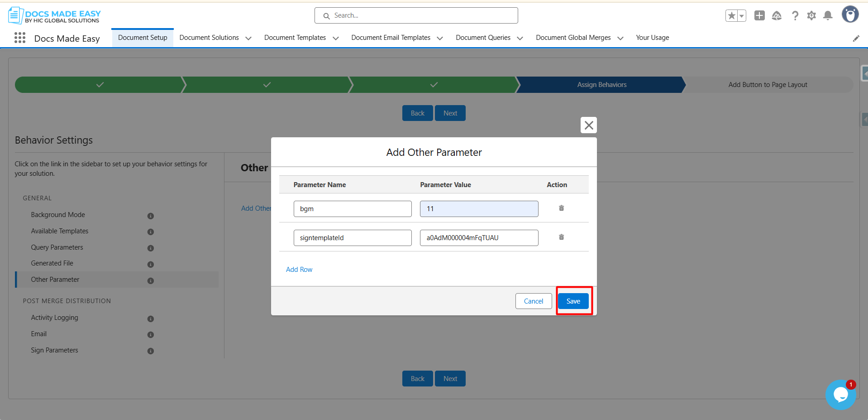The width and height of the screenshot is (868, 420).
Task: Save the other parameters
Action: (573, 301)
